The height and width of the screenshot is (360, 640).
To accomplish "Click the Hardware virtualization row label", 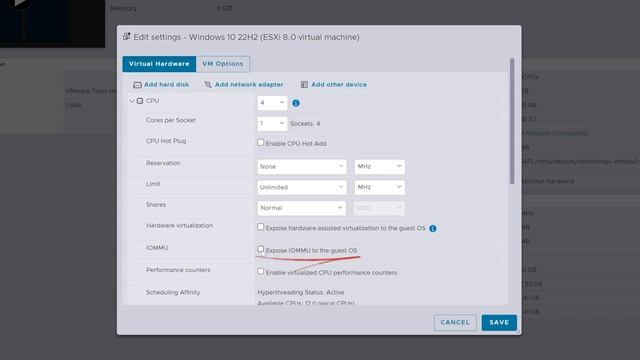I will pyautogui.click(x=180, y=226).
